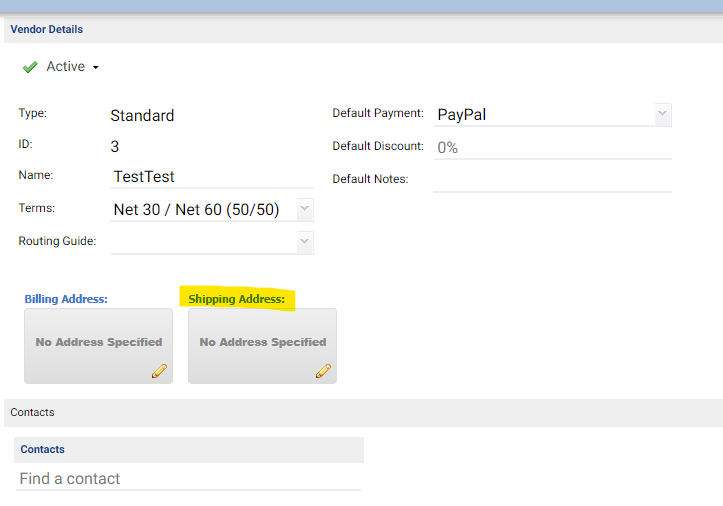Open the Active status dropdown arrow
Image resolution: width=723 pixels, height=506 pixels.
tap(95, 67)
